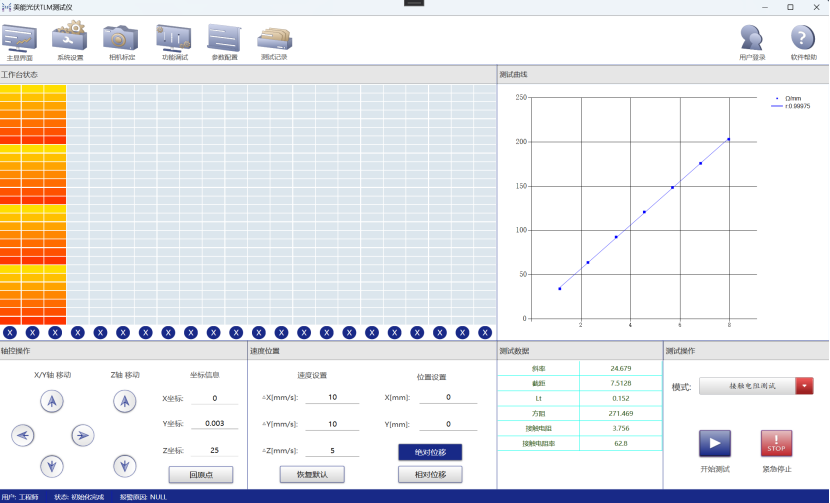Viewport: 830px width, 503px height.
Task: Expand the 模式 mode dropdown arrow
Action: pyautogui.click(x=804, y=386)
